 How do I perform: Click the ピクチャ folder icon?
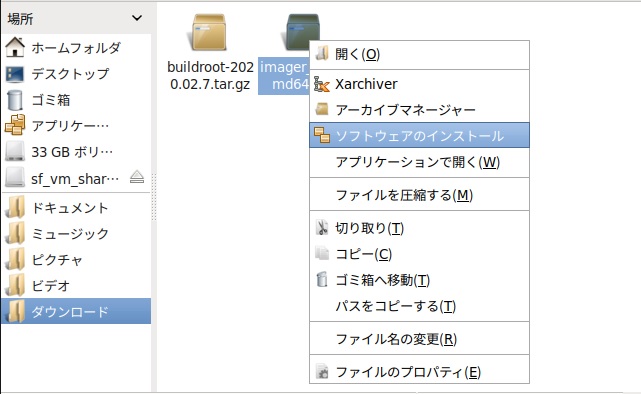[15, 259]
